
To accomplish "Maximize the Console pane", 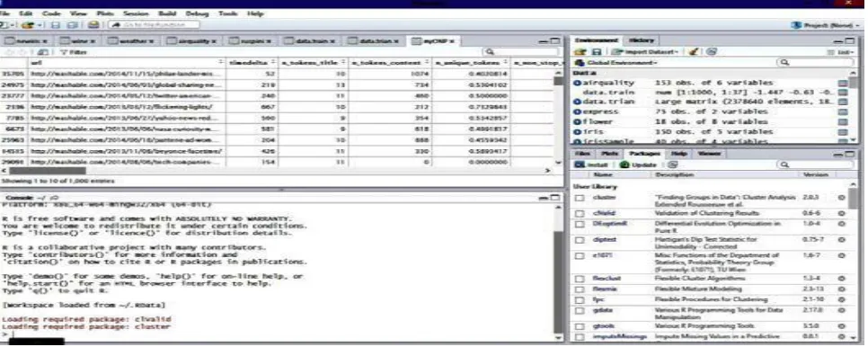I will pos(556,198).
